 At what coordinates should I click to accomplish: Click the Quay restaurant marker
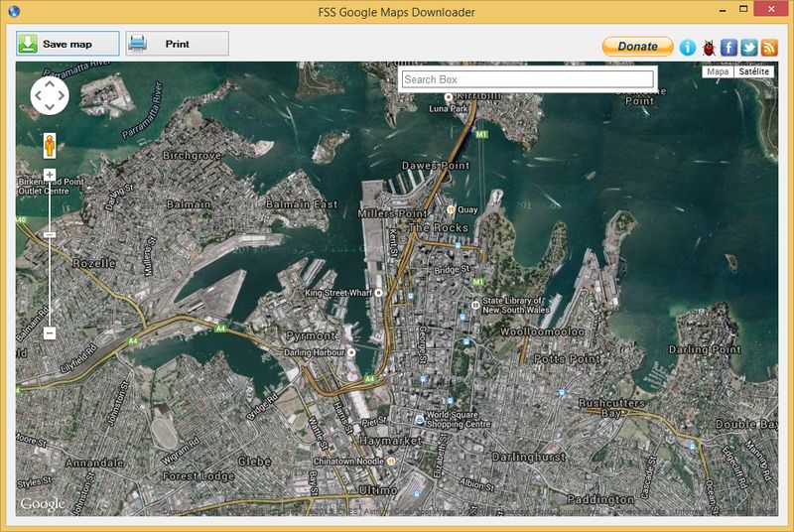pos(451,209)
